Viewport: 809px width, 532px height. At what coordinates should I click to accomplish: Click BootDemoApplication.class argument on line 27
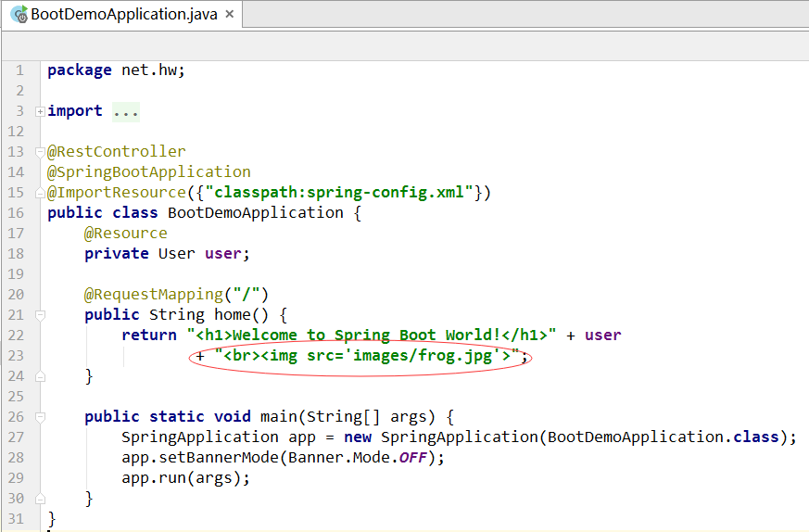pos(663,437)
